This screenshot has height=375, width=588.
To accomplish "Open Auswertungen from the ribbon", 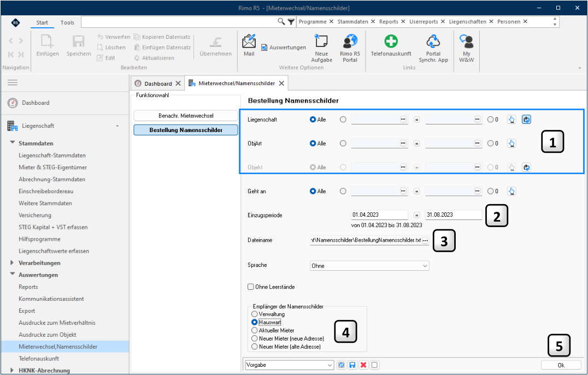I will tap(284, 47).
